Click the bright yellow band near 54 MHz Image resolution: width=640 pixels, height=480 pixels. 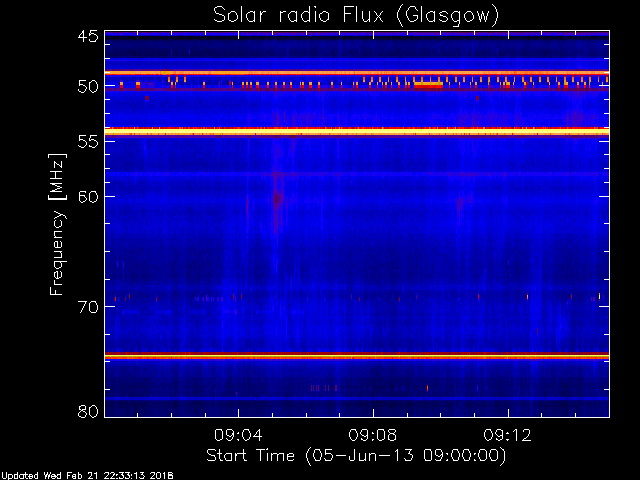click(x=357, y=131)
